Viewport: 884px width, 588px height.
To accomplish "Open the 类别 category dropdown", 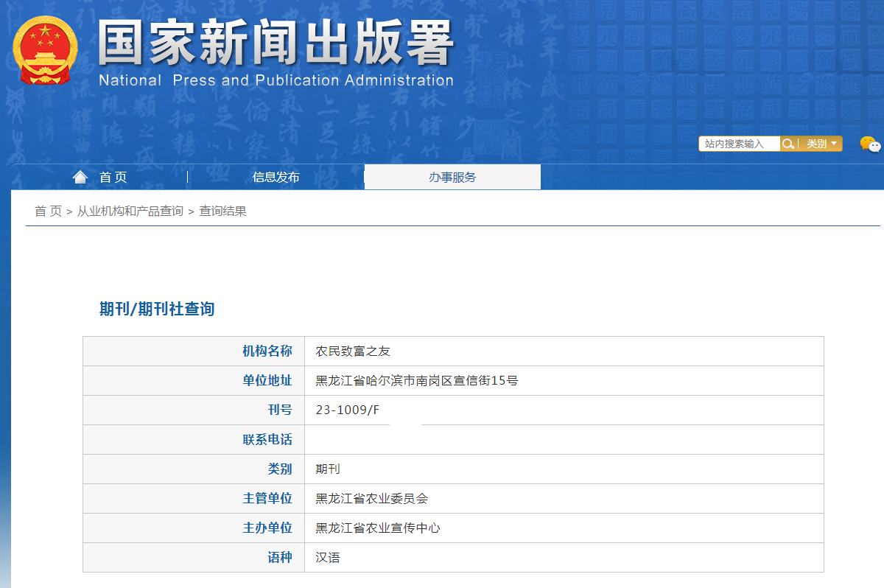I will [821, 144].
